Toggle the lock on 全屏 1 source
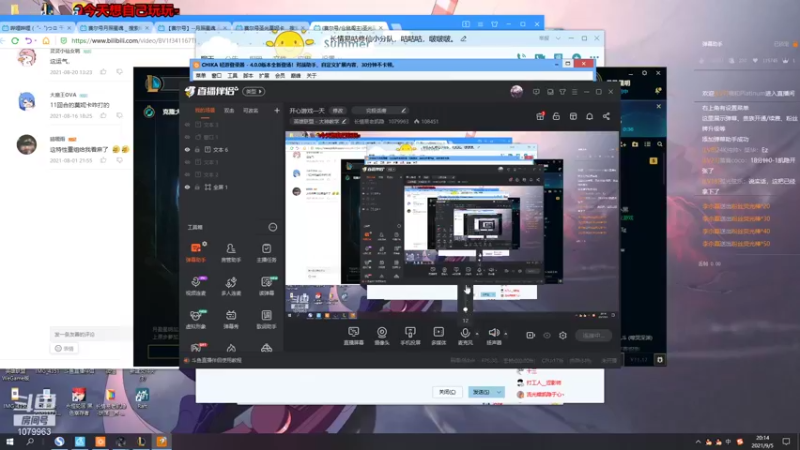 tap(197, 187)
